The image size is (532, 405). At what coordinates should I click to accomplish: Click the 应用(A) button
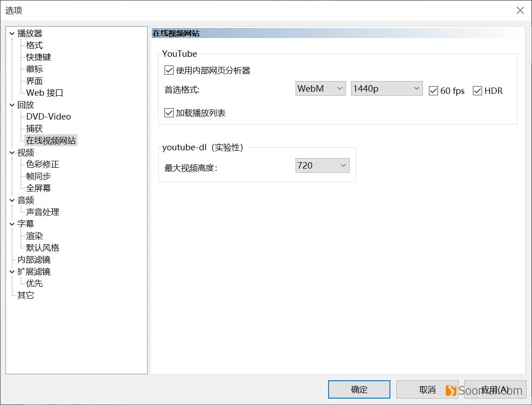[x=495, y=389]
